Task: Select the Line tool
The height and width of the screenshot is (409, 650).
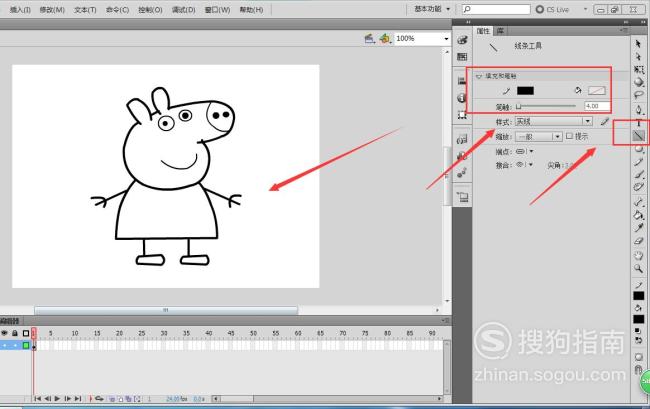Action: point(638,136)
